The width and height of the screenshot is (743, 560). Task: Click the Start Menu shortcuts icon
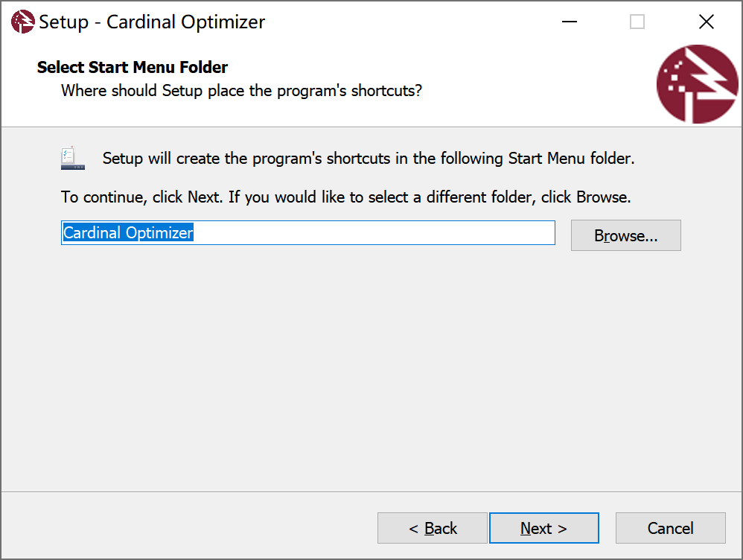(73, 159)
